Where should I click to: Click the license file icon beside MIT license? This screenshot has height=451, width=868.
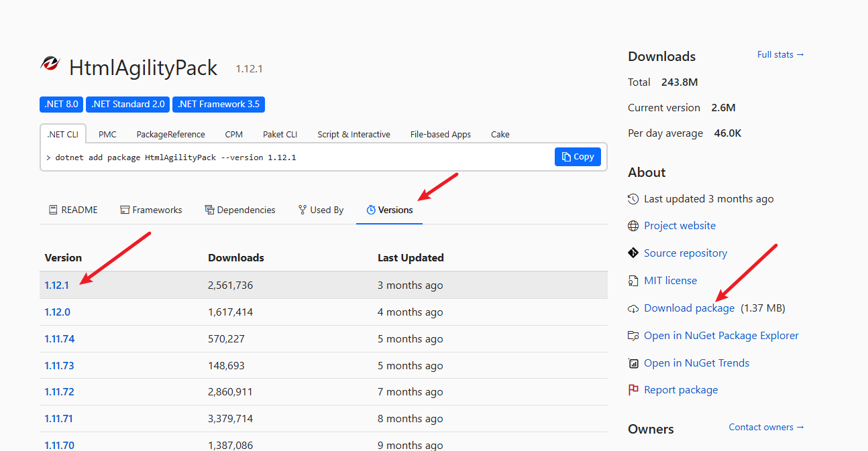(x=633, y=280)
